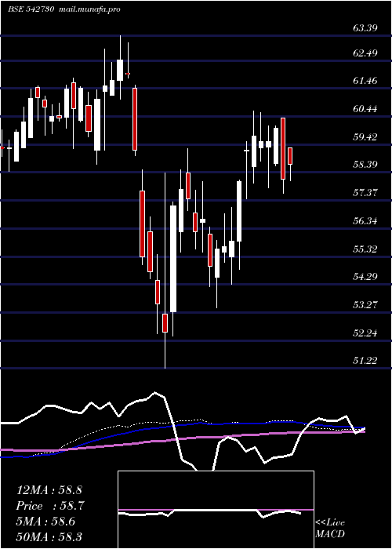Click the BSE 542730 ticker label
The width and height of the screenshot is (392, 549).
[31, 9]
